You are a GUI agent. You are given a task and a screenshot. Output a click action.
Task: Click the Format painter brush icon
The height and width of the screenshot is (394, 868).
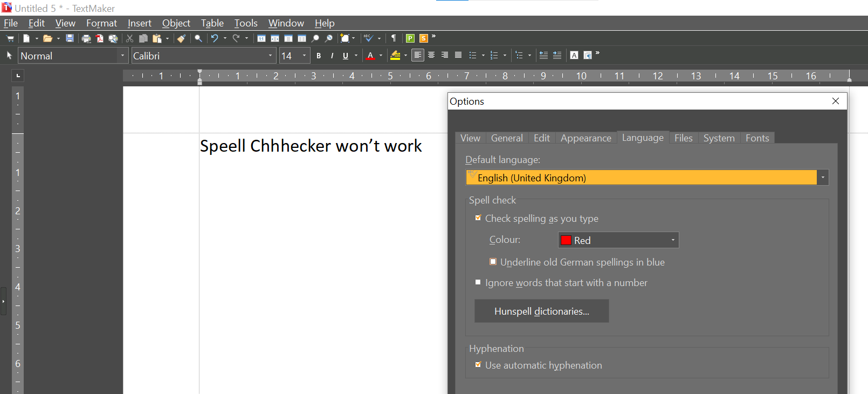pyautogui.click(x=182, y=38)
